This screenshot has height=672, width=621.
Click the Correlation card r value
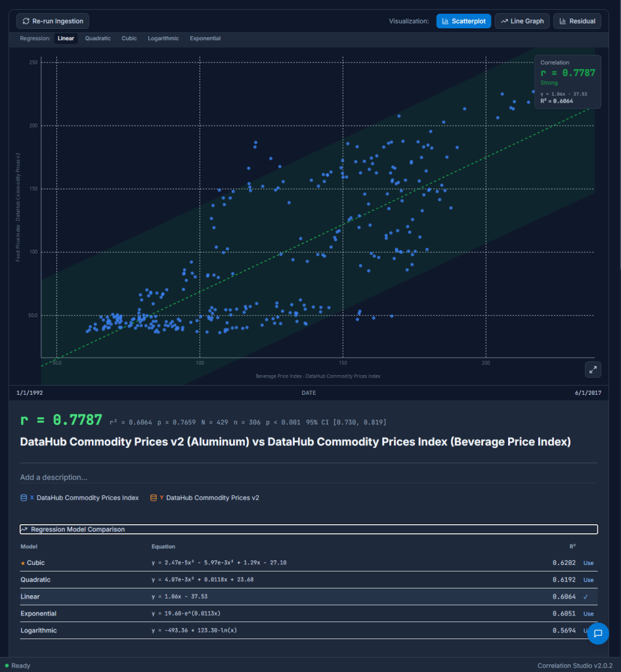pos(568,73)
